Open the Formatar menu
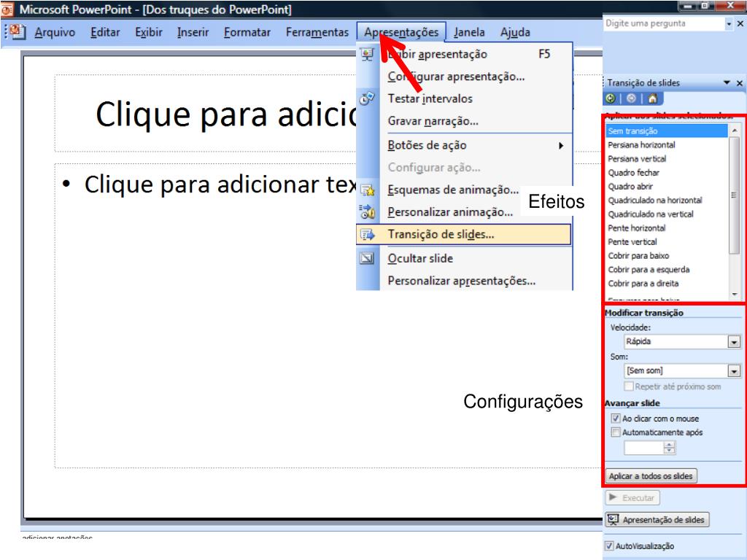 point(247,32)
